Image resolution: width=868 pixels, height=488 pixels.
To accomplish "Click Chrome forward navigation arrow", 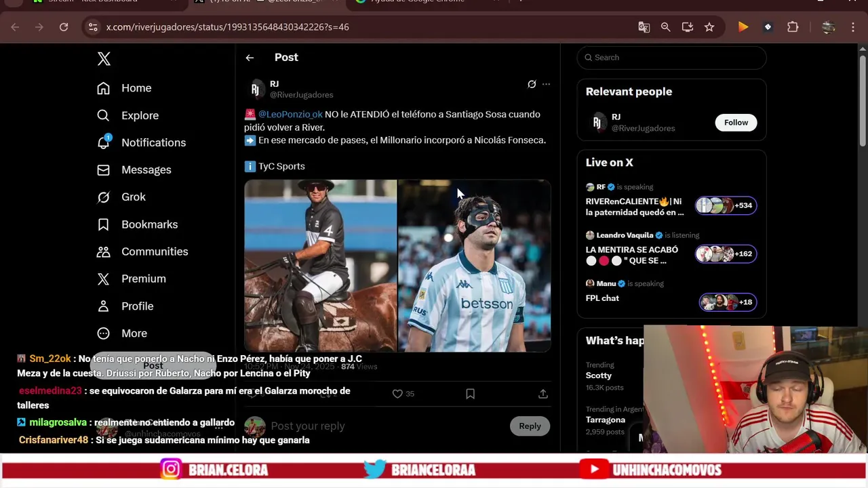I will click(39, 27).
